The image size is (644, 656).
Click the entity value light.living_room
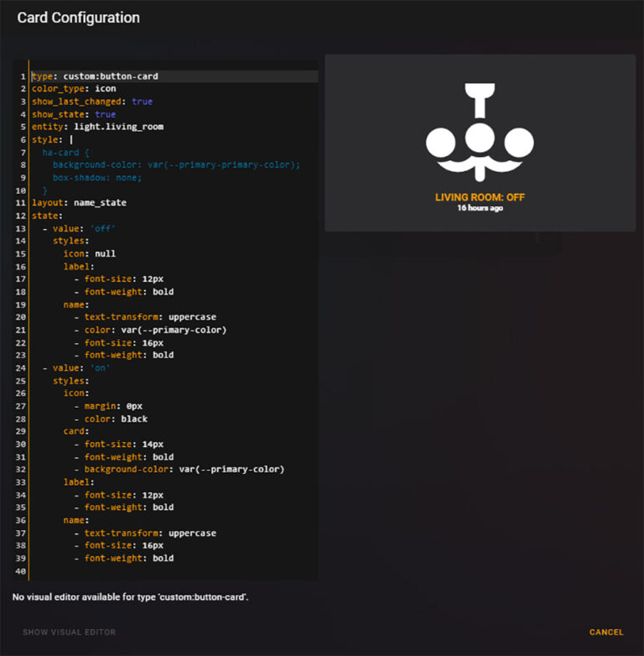tap(118, 127)
